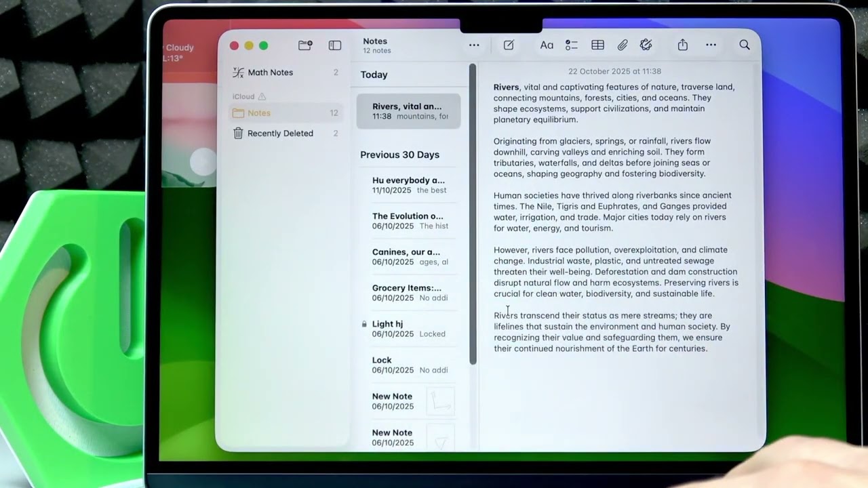Open notes list more options ellipsis
The image size is (868, 488).
[x=474, y=45]
